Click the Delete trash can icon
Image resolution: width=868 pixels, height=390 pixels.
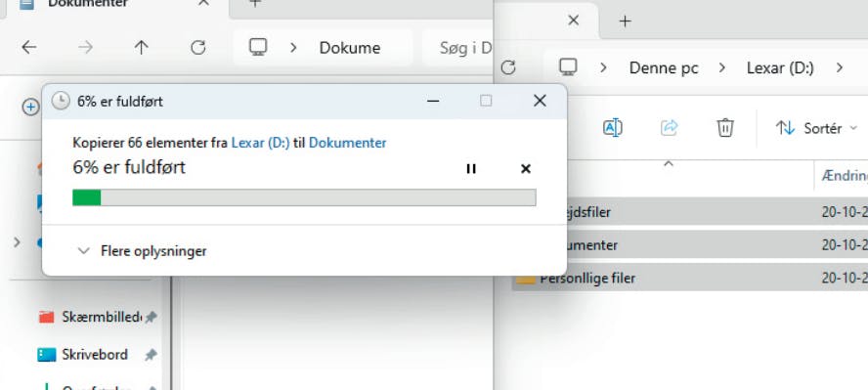[x=724, y=128]
